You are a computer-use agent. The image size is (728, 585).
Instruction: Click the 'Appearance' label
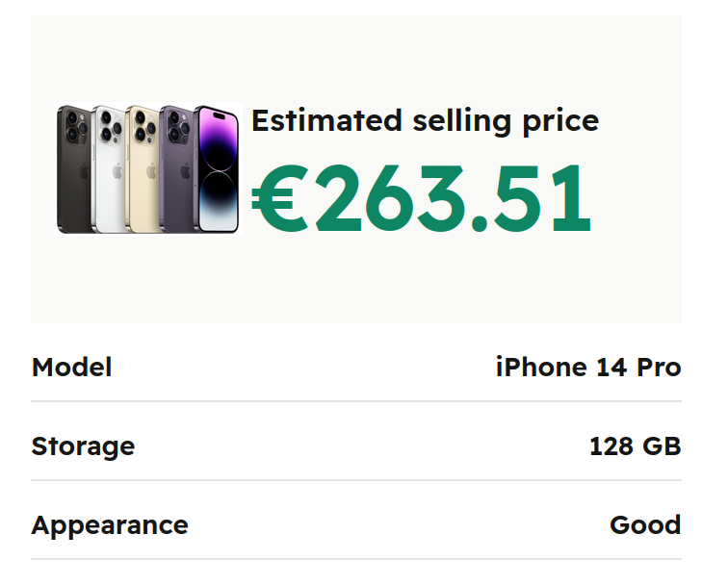110,525
